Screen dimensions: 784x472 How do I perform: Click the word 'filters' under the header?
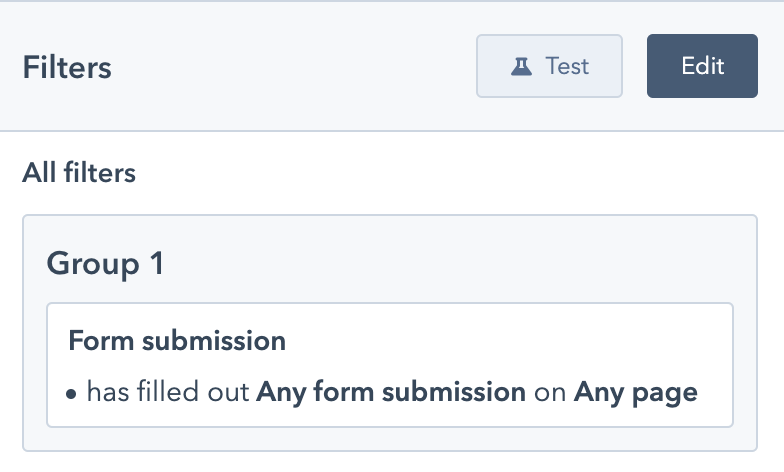tap(100, 173)
